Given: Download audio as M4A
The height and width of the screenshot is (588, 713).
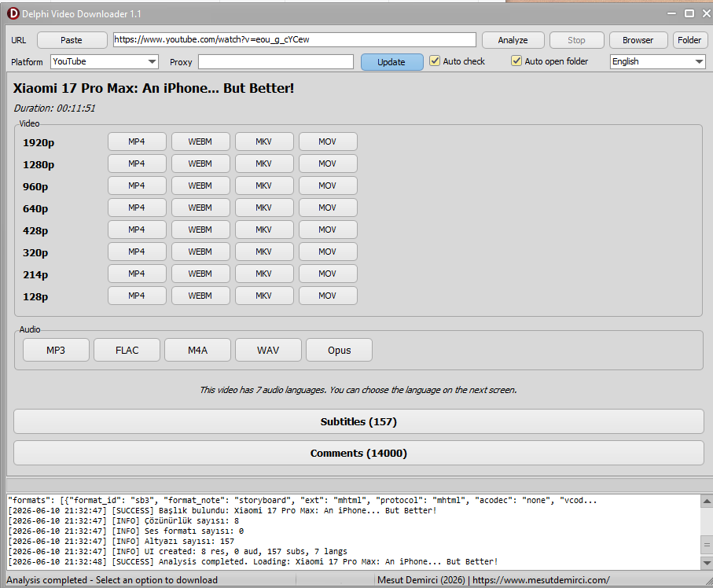Looking at the screenshot, I should tap(198, 350).
